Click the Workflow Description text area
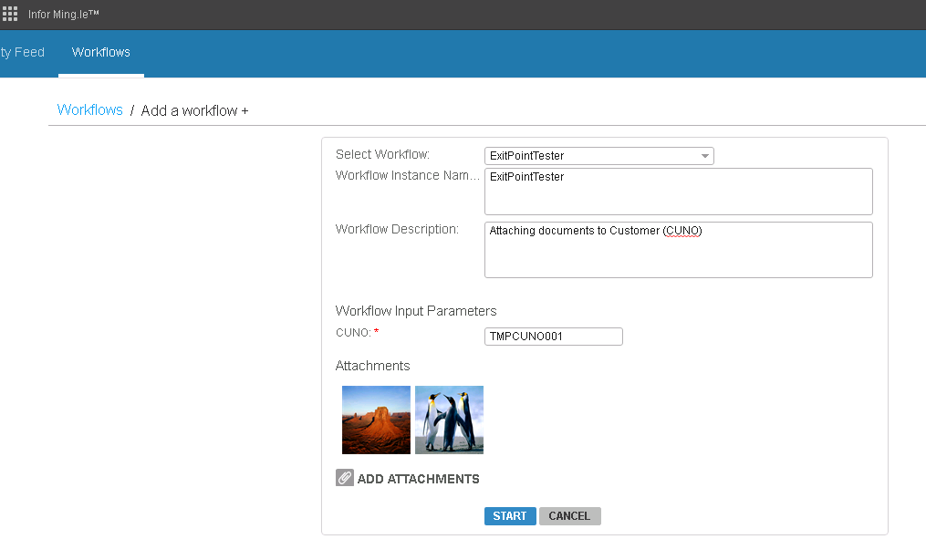 pos(678,250)
